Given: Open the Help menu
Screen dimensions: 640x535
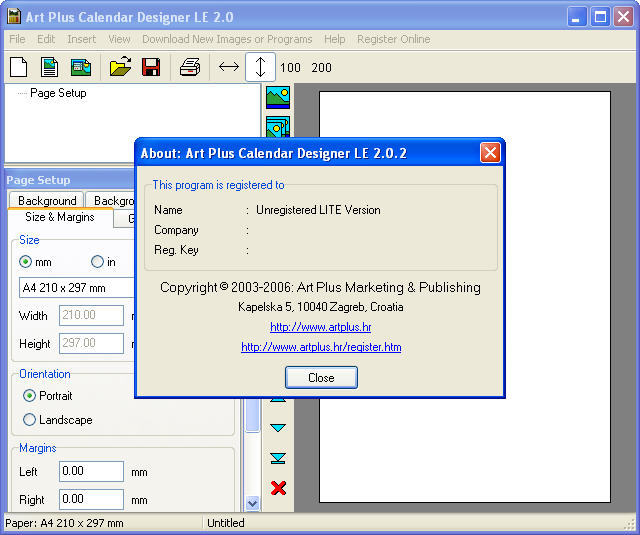Looking at the screenshot, I should click(335, 39).
